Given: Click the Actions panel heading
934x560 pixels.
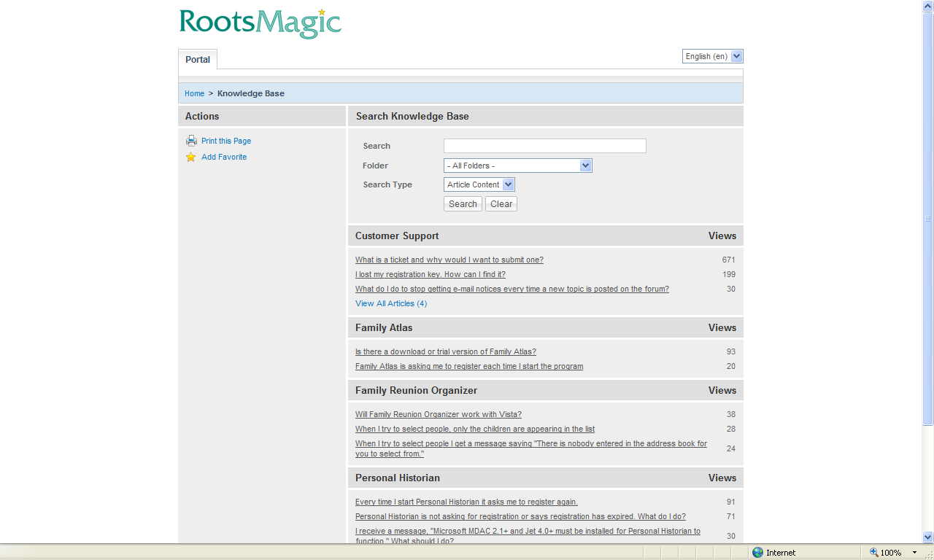Looking at the screenshot, I should pyautogui.click(x=202, y=116).
